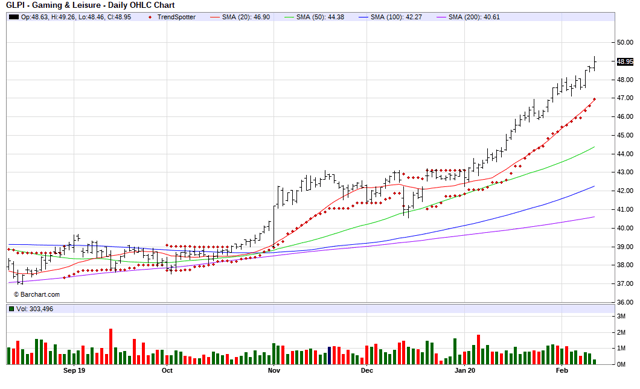The image size is (640, 389).
Task: Click the 2M volume axis label
Action: 621,333
